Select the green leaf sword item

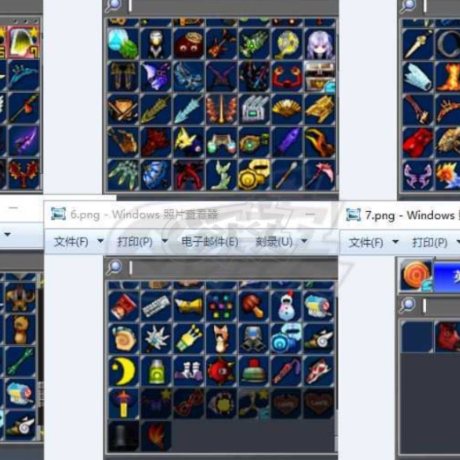[x=156, y=109]
